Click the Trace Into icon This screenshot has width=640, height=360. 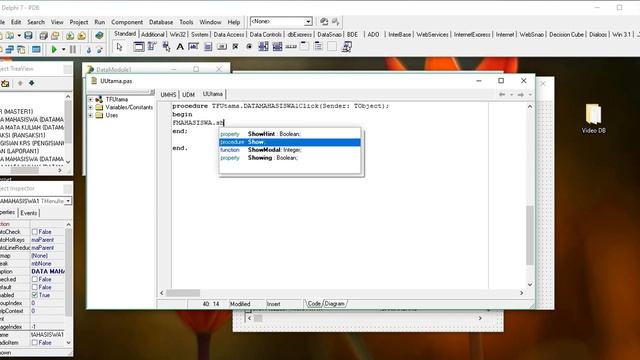[x=89, y=50]
